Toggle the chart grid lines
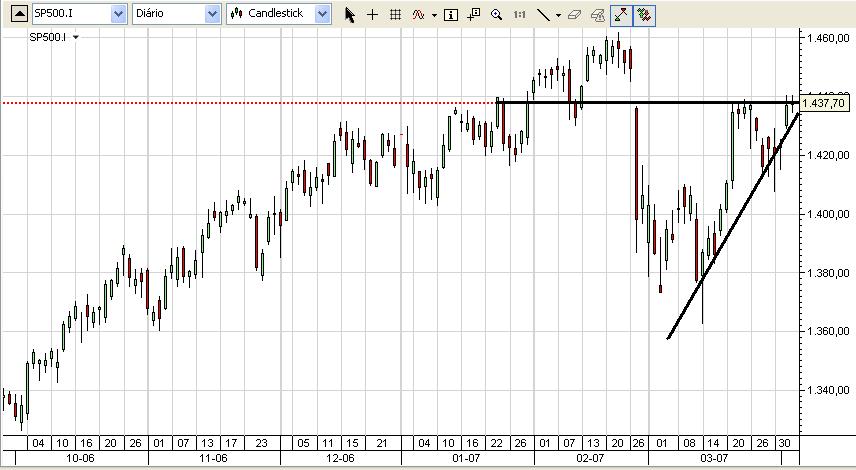The height and width of the screenshot is (470, 856). coord(396,15)
